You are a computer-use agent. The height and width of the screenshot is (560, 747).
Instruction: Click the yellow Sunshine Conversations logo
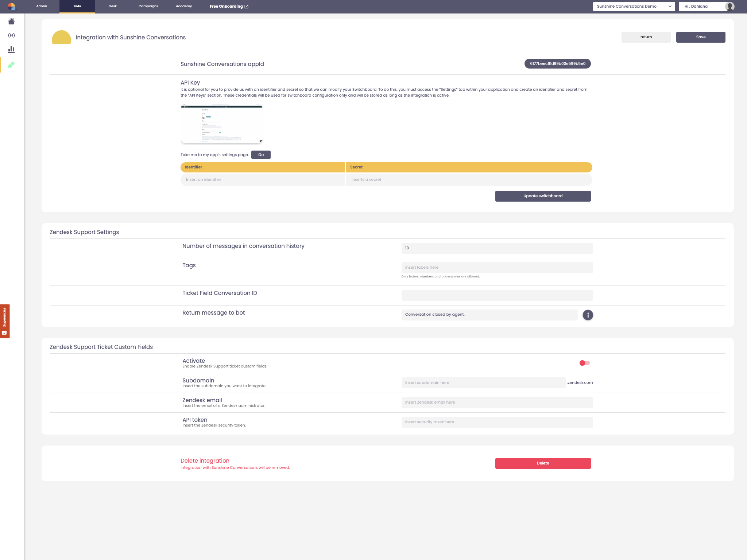(61, 38)
